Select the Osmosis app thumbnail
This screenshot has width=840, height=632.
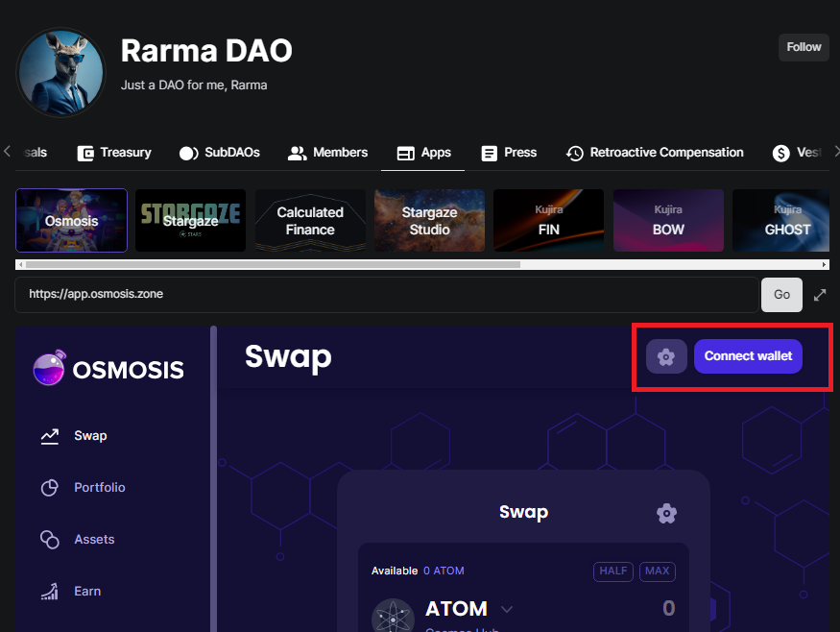(71, 220)
